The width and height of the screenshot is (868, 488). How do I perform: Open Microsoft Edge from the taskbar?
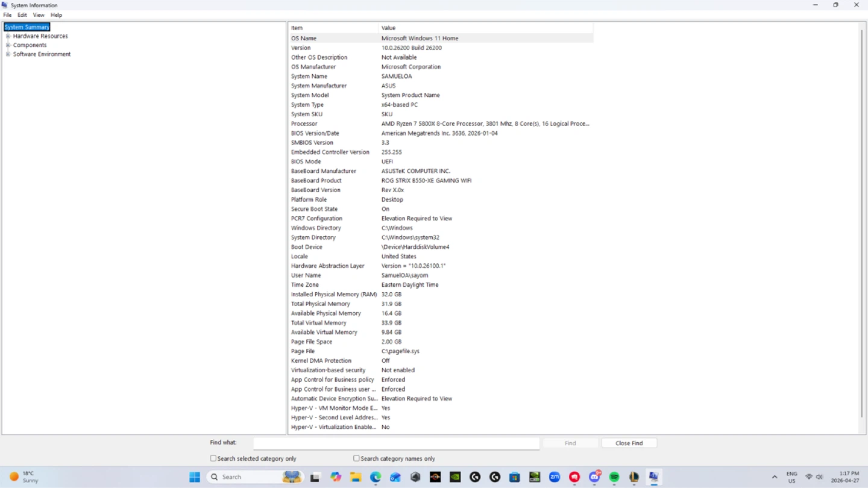376,477
